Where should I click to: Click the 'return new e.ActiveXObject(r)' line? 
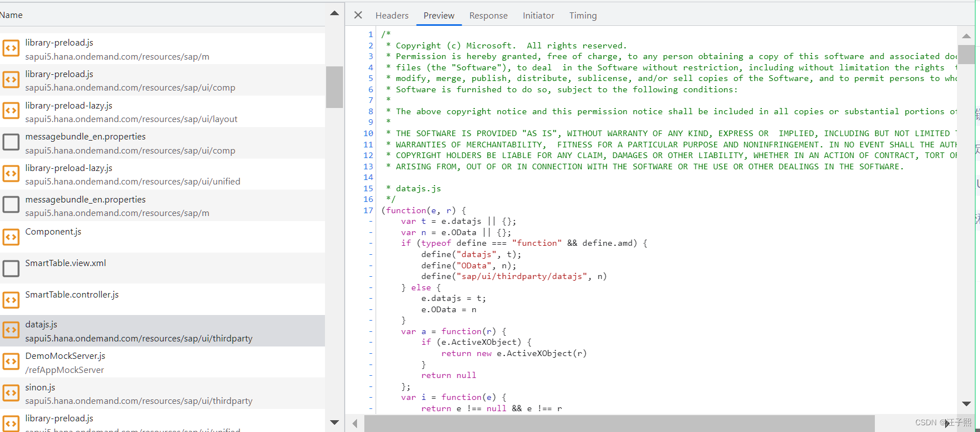(x=514, y=353)
